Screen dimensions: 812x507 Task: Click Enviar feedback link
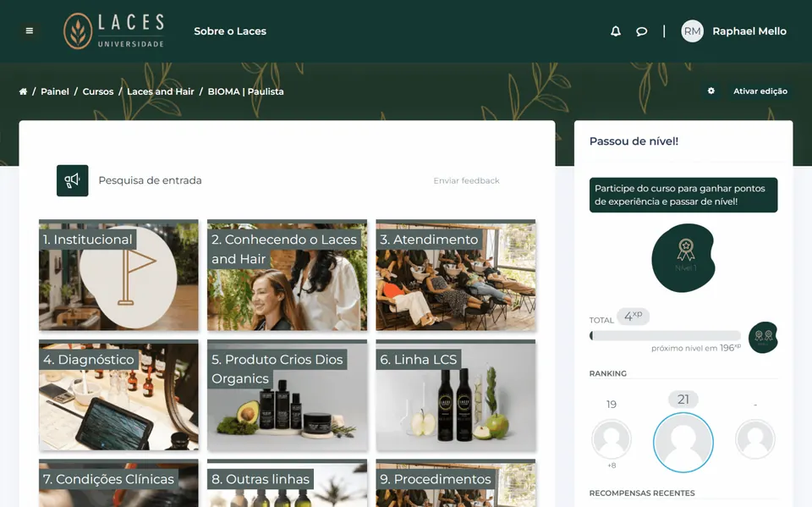[467, 180]
